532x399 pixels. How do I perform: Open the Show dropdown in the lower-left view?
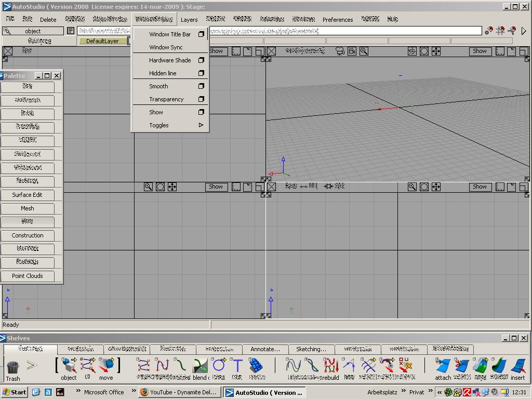point(216,187)
